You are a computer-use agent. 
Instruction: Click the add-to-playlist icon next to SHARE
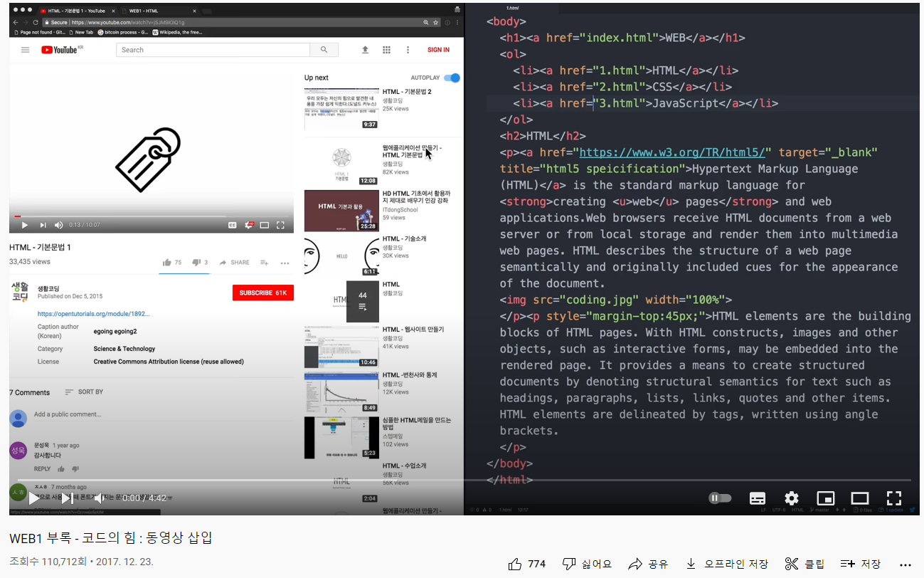[264, 263]
